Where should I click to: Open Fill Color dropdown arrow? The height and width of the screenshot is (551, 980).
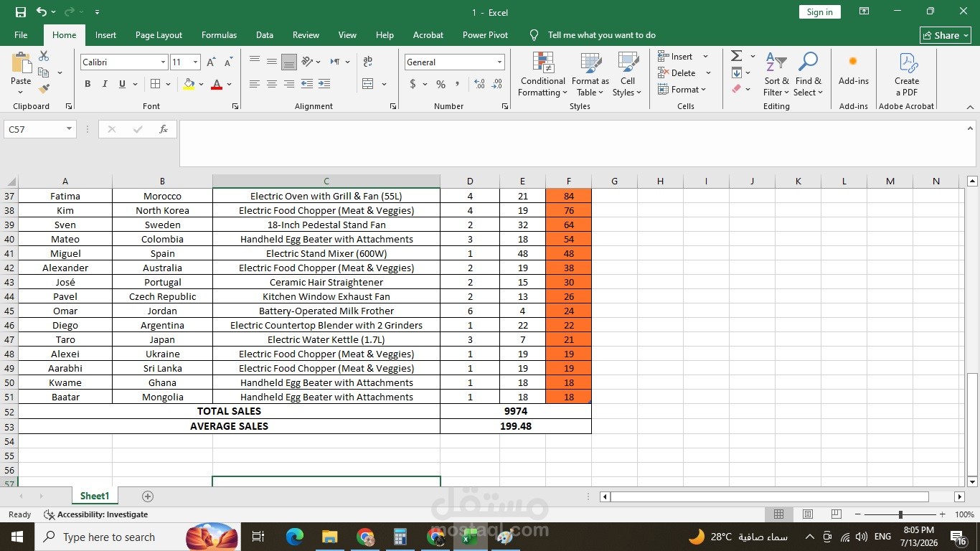pos(201,84)
